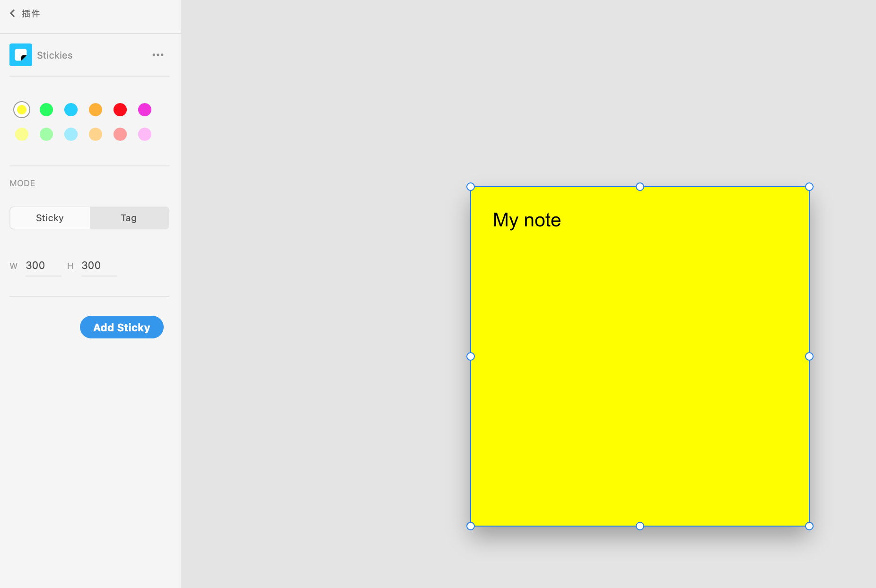This screenshot has width=876, height=588.
Task: Choose the bright green color swatch
Action: pos(46,110)
